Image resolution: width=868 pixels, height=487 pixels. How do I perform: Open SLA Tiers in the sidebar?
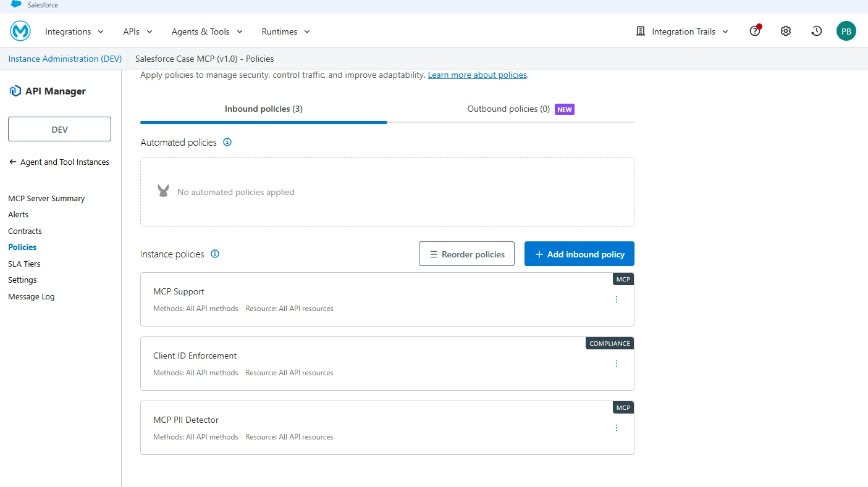pos(24,264)
